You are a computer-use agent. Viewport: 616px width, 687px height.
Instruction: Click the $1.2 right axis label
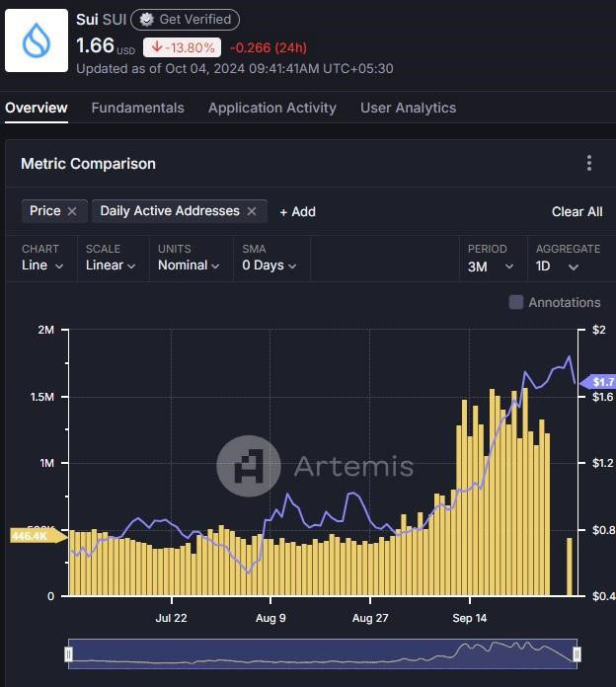pyautogui.click(x=602, y=463)
